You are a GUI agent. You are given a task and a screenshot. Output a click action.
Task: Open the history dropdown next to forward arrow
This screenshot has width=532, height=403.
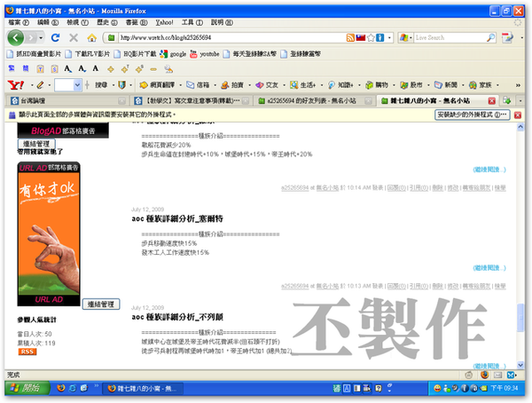41,37
